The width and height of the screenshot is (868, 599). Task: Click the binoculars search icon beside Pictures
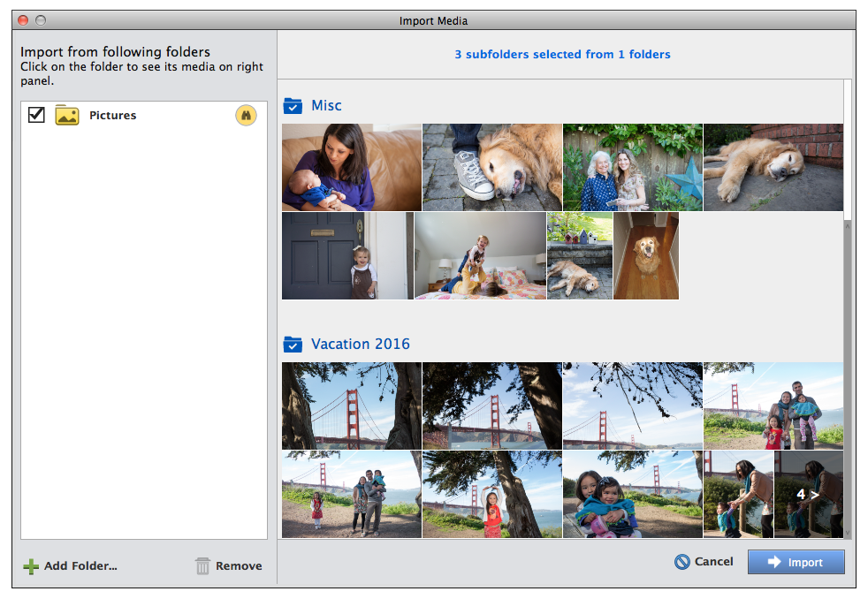point(246,115)
